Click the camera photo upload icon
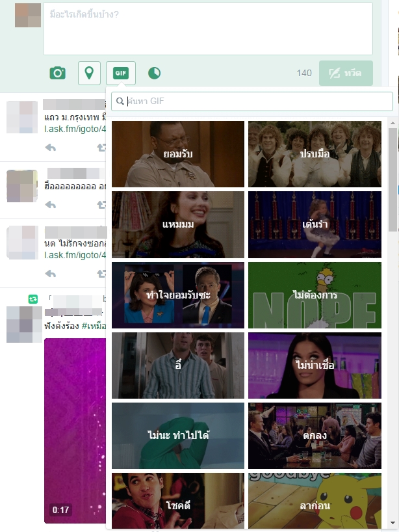The width and height of the screenshot is (399, 532). pos(58,73)
